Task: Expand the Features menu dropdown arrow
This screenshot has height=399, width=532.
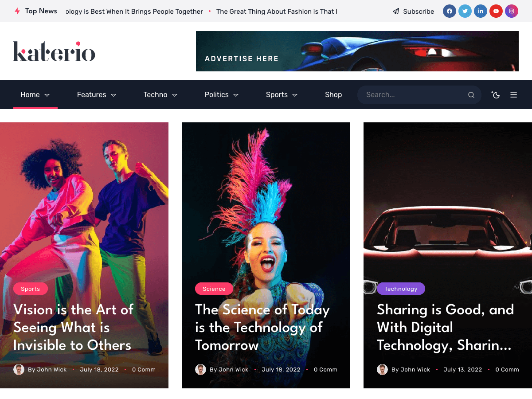Action: 113,95
